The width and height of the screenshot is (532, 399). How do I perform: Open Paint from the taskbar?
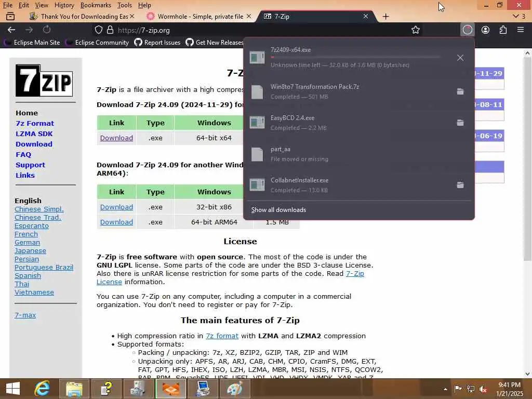(x=235, y=389)
